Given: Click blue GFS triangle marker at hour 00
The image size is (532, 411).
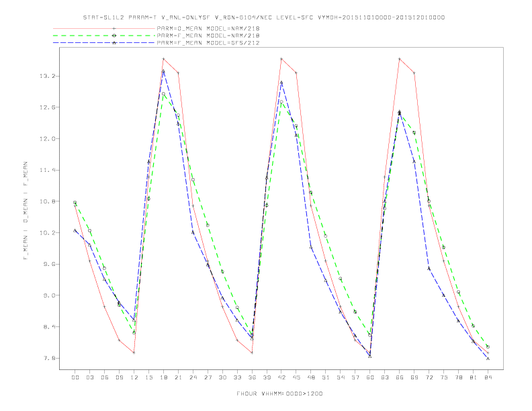Looking at the screenshot, I should click(75, 230).
